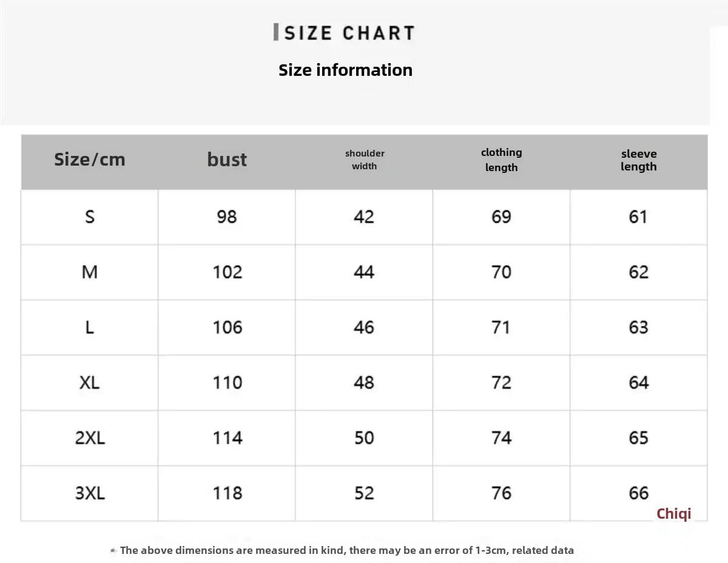
Task: Click clothing length value 72 for size XL
Action: pos(502,383)
